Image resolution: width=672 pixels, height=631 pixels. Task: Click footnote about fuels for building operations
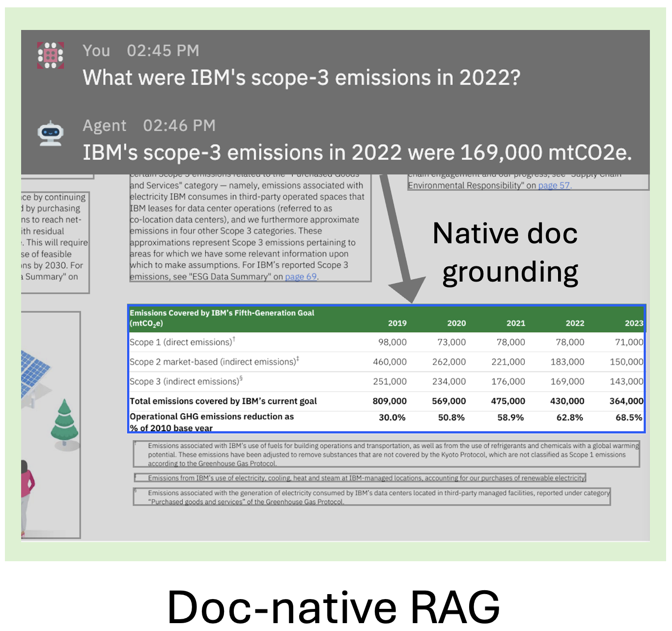pos(387,454)
